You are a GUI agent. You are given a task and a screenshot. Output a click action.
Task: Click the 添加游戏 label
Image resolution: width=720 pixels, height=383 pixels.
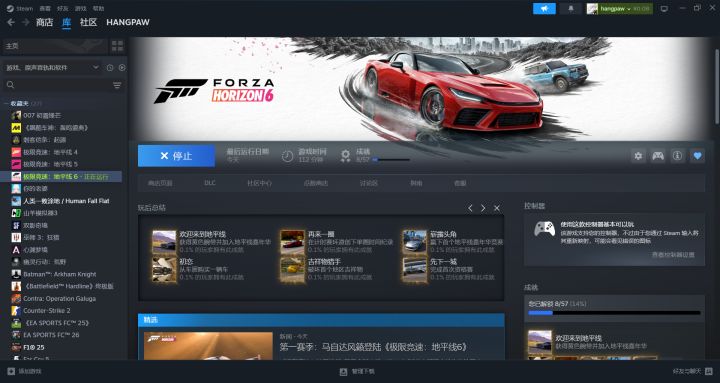[30, 371]
